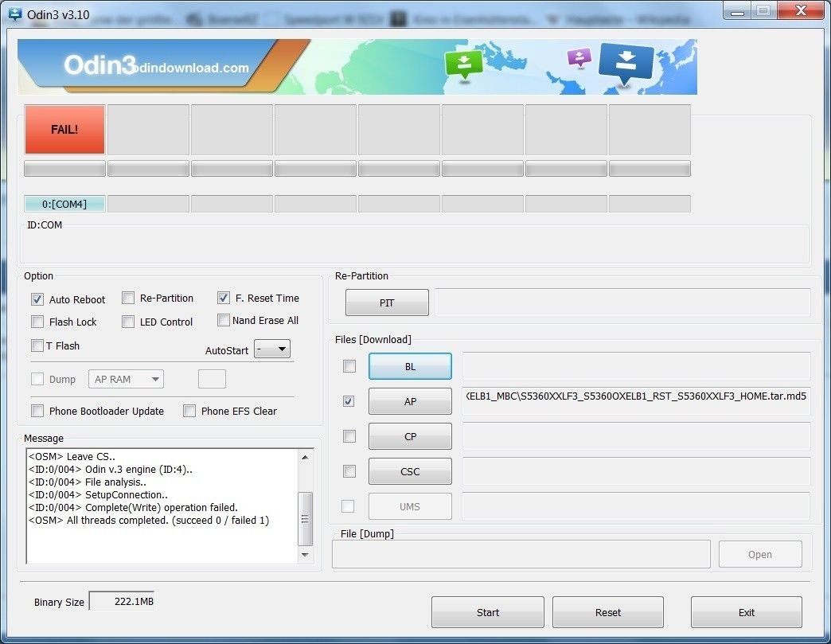
Task: Click the AP file path field
Action: tap(637, 401)
